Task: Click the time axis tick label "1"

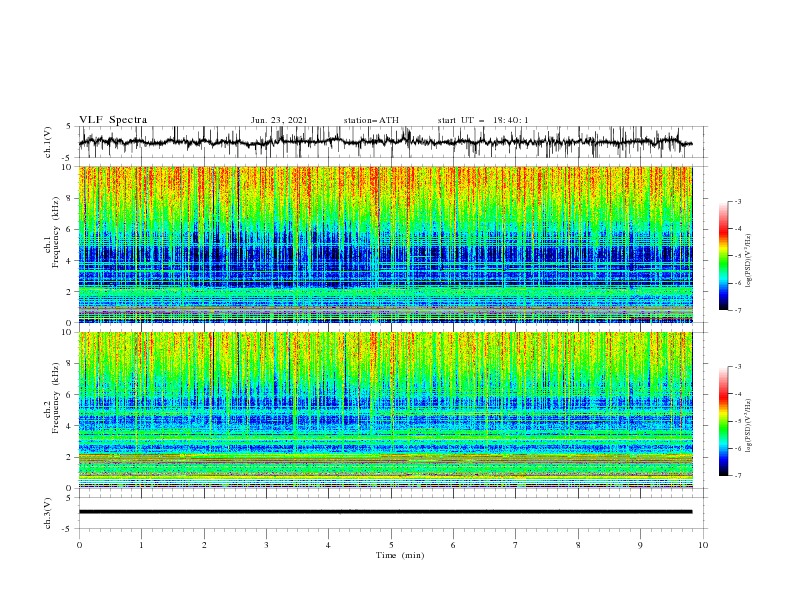Action: 142,545
